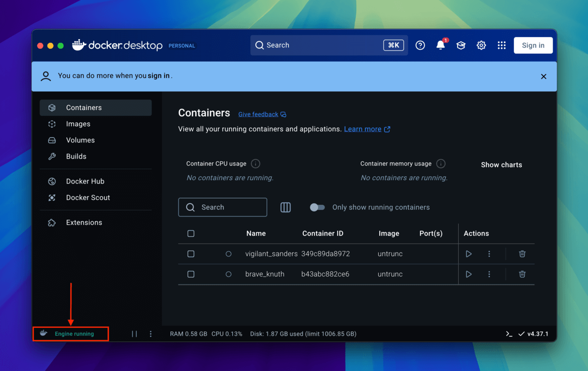Image resolution: width=588 pixels, height=371 pixels.
Task: Click the PERSONAL plan label
Action: click(x=182, y=46)
